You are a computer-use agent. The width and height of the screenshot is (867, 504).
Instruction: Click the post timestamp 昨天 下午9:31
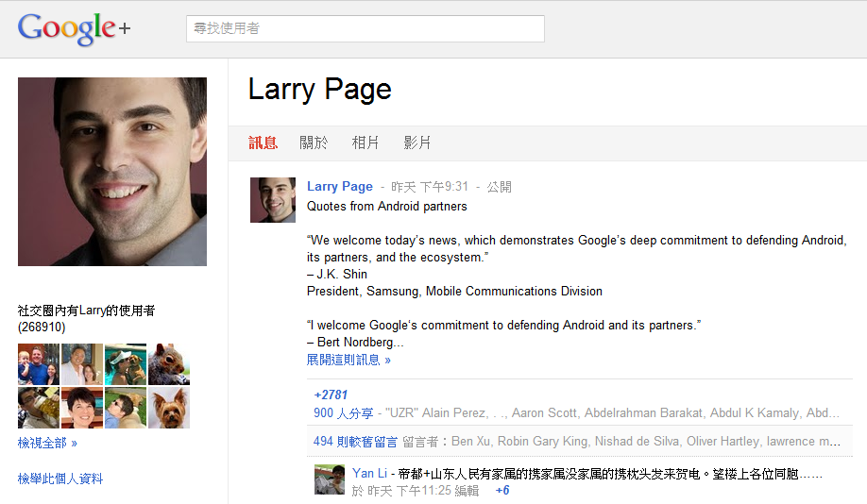430,187
